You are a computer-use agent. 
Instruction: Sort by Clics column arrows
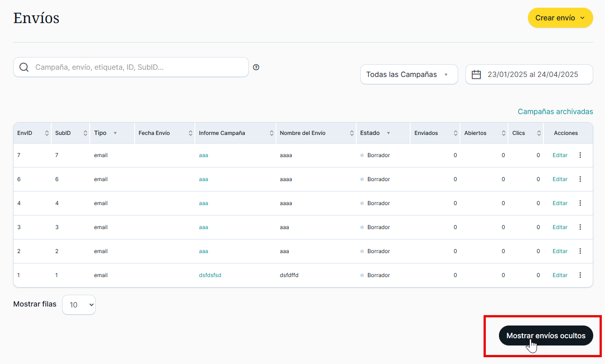(539, 133)
